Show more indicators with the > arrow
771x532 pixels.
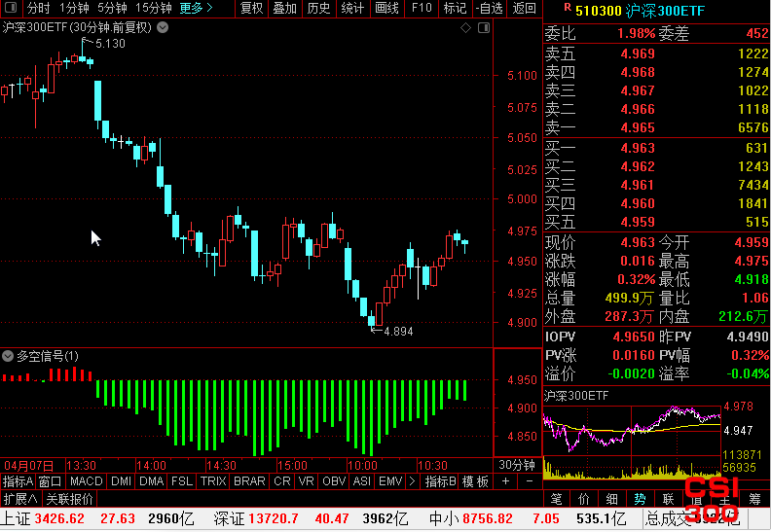coord(412,481)
